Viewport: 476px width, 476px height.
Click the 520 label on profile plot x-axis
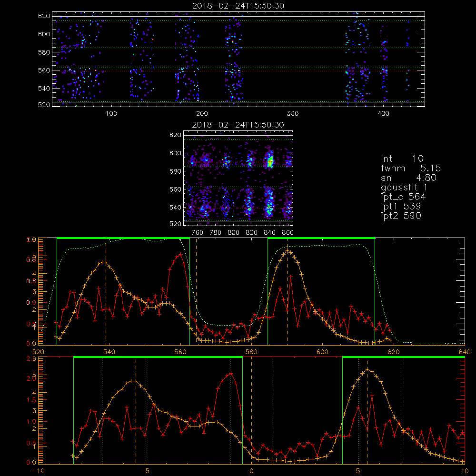pos(38,352)
